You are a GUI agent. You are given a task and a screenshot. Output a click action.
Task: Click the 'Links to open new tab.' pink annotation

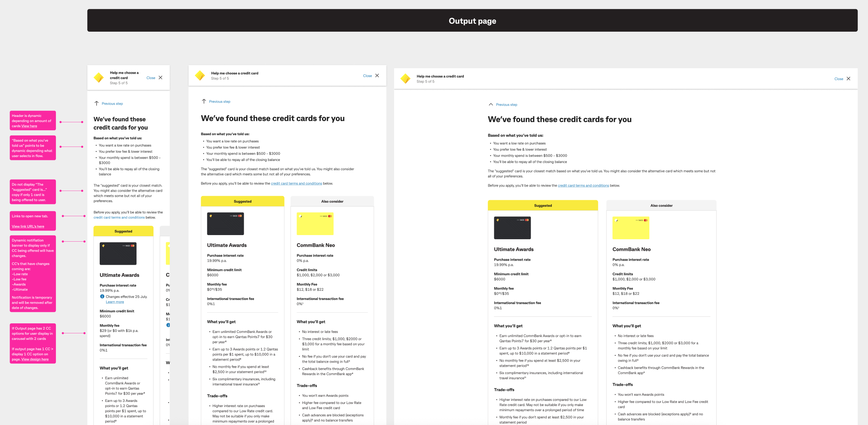(x=33, y=221)
